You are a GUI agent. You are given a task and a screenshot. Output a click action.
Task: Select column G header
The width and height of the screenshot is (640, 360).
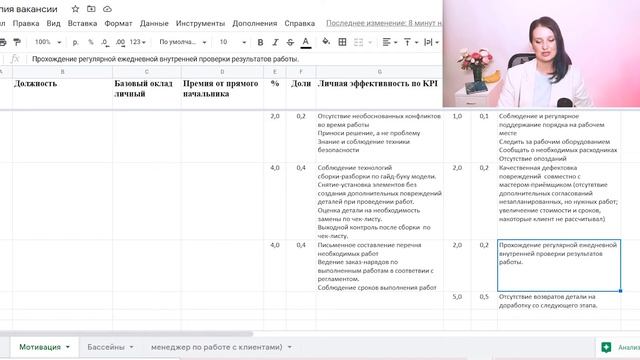pyautogui.click(x=380, y=72)
